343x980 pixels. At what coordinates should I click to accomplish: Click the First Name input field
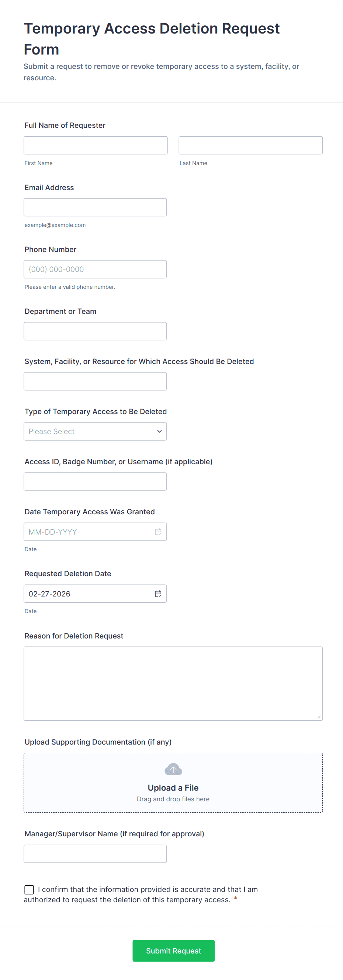click(95, 145)
